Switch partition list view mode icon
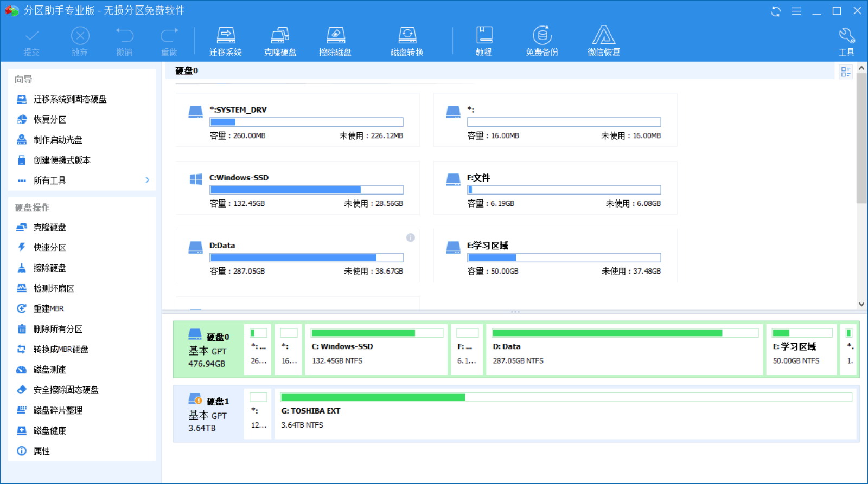 click(845, 72)
